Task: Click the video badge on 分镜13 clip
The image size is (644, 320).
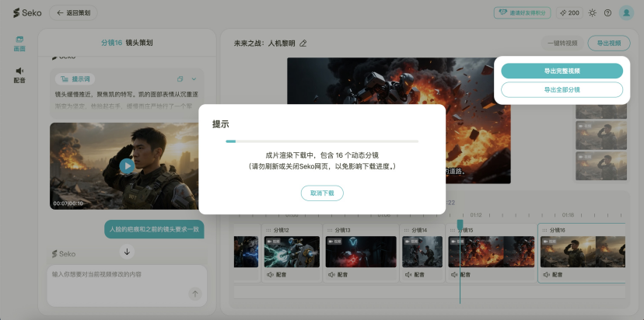Action: 334,242
